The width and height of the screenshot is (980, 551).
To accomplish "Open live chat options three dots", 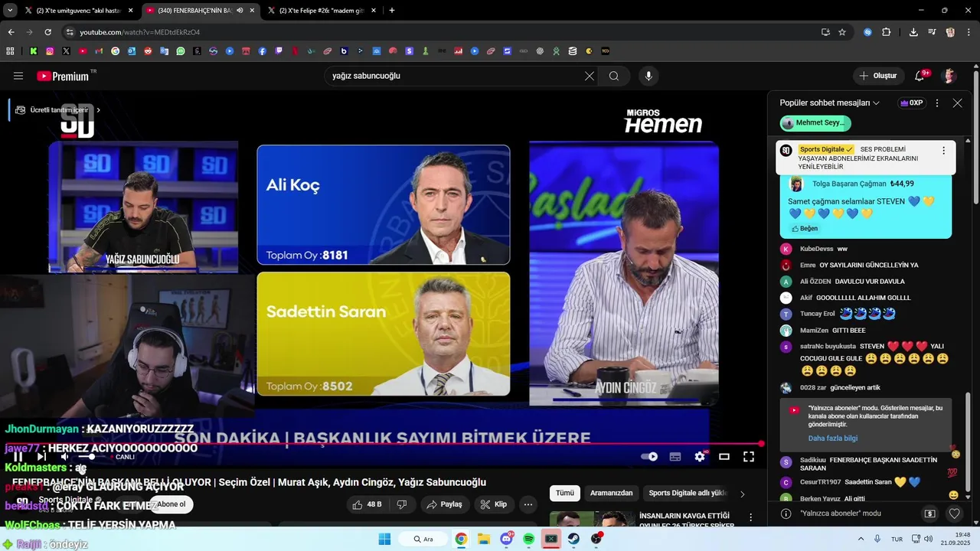I will coord(937,103).
